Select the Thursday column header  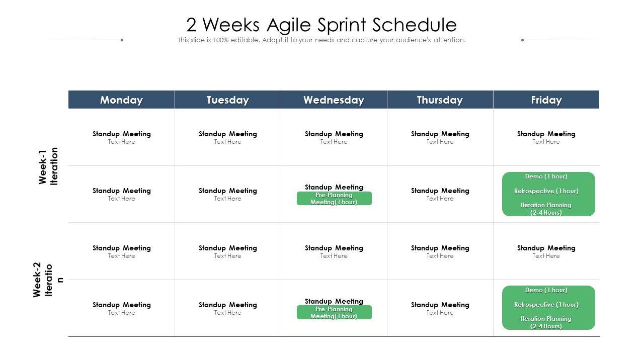440,100
